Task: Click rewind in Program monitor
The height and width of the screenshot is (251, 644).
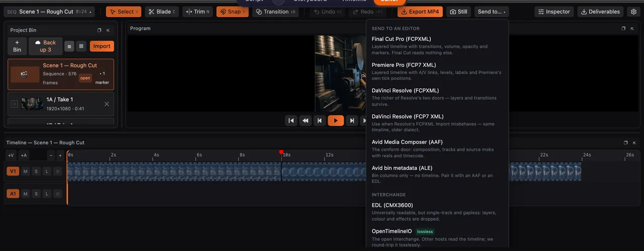Action: 305,120
